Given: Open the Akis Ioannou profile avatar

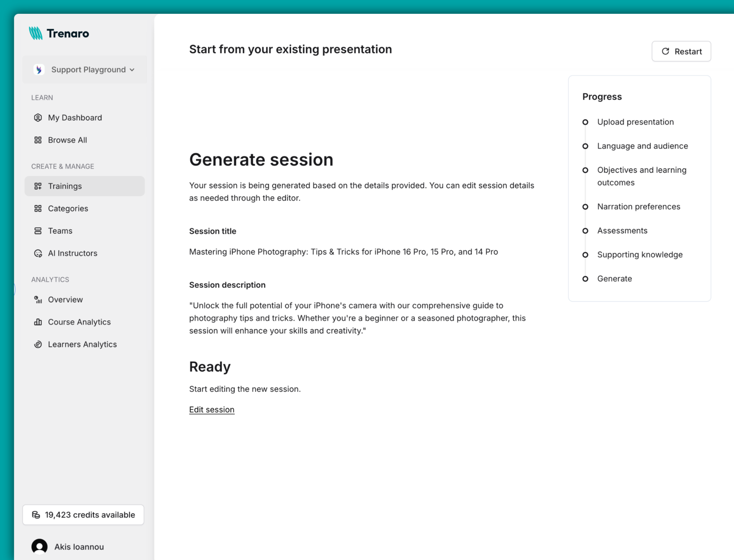Looking at the screenshot, I should [39, 547].
